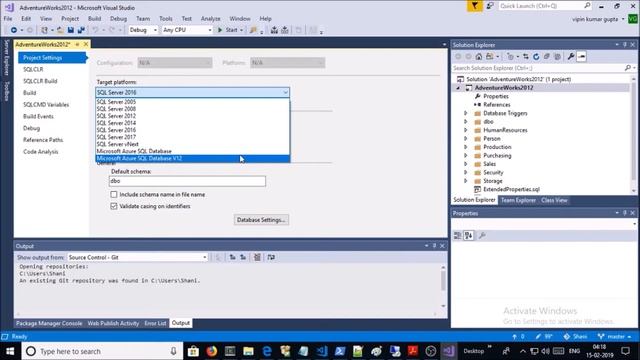The height and width of the screenshot is (360, 640).
Task: Switch to the Class View tab
Action: pyautogui.click(x=554, y=200)
